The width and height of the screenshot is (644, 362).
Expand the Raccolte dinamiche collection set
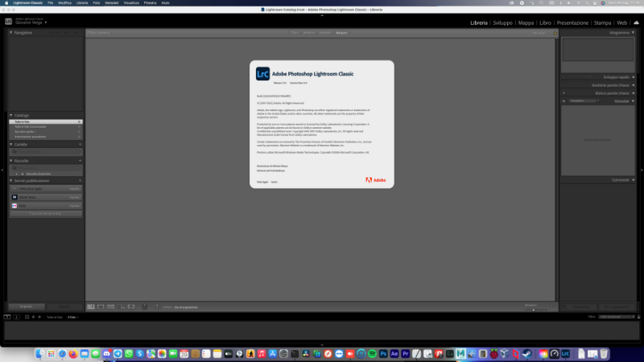point(17,174)
